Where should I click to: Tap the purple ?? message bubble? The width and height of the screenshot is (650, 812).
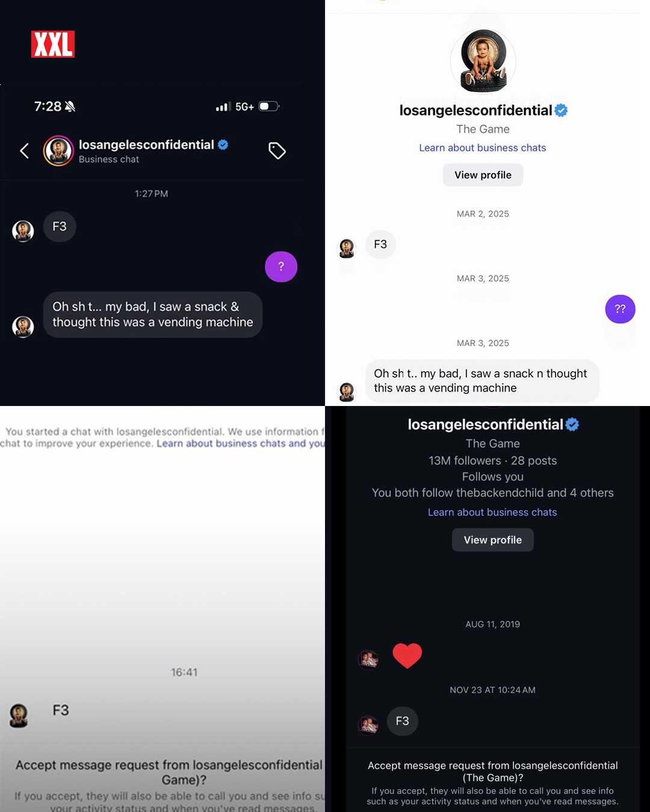(x=620, y=309)
